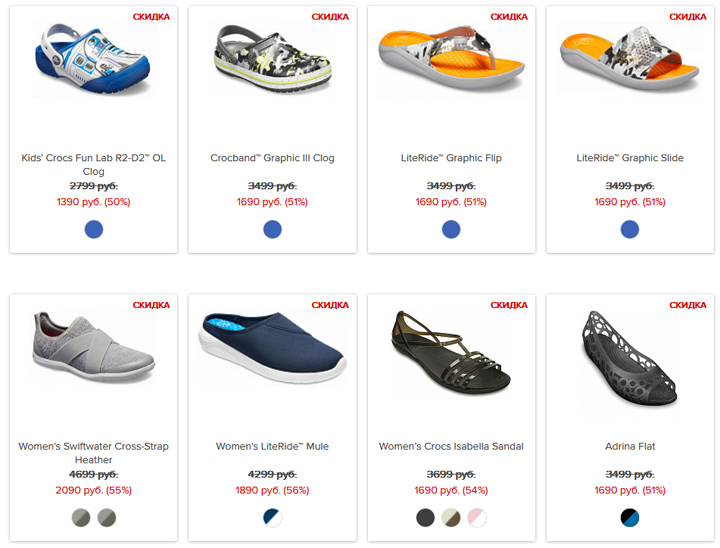Select blue swatch under Crocband Graphic III Clog
Screen dimensions: 720x548
pyautogui.click(x=272, y=229)
